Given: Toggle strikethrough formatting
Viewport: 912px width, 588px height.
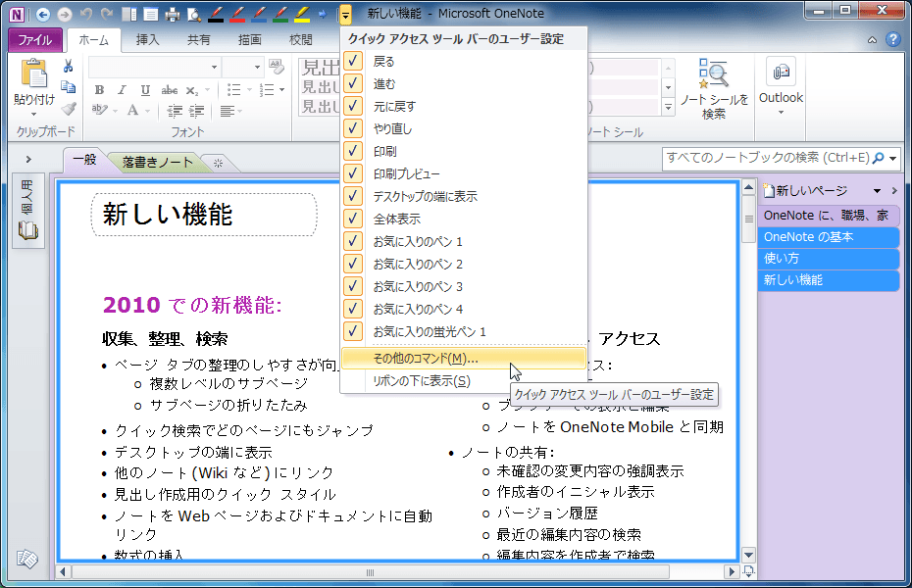Looking at the screenshot, I should pyautogui.click(x=170, y=90).
